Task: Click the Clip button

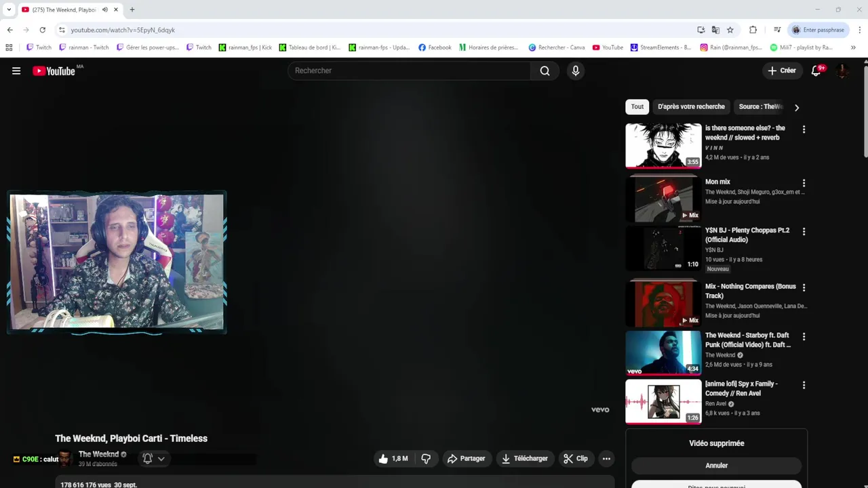Action: coord(576,459)
